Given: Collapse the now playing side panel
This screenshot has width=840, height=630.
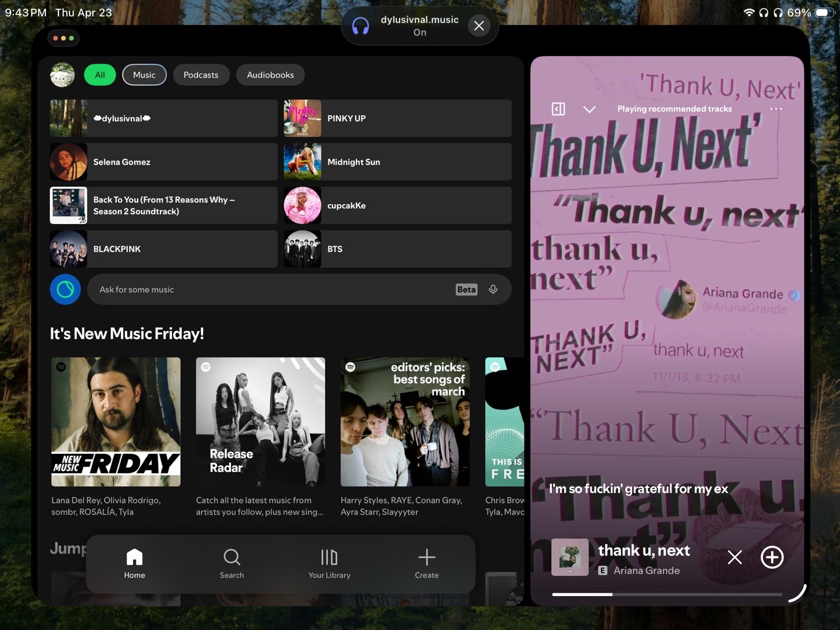Looking at the screenshot, I should (x=558, y=109).
